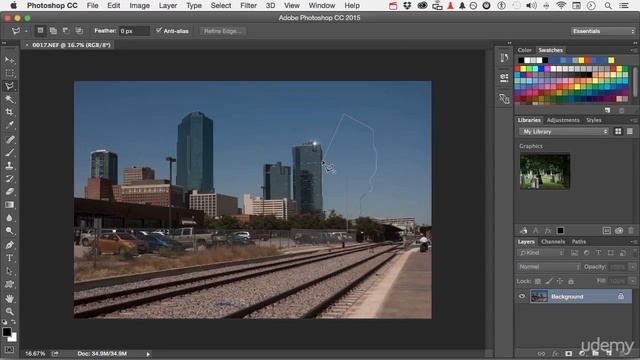Select the Dodge tool
Image resolution: width=640 pixels, height=360 pixels.
tap(9, 231)
